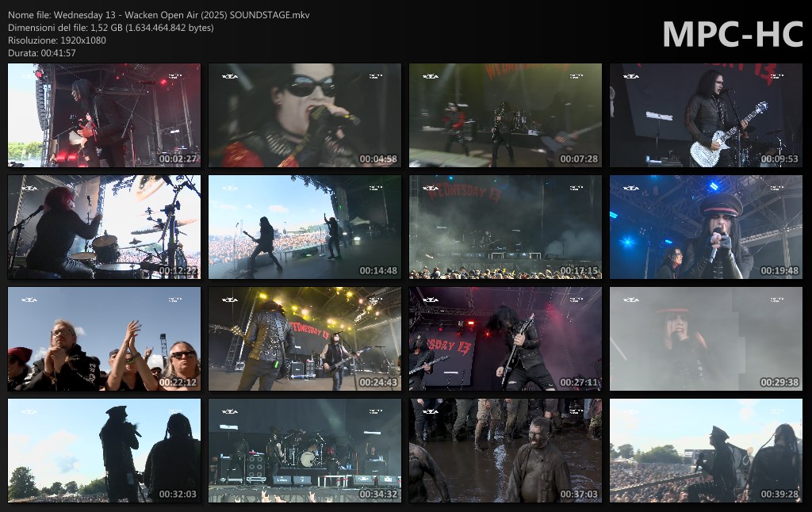Open the wide stage thumbnail at 00:34:32
Viewport: 812px width, 512px height.
tap(304, 451)
